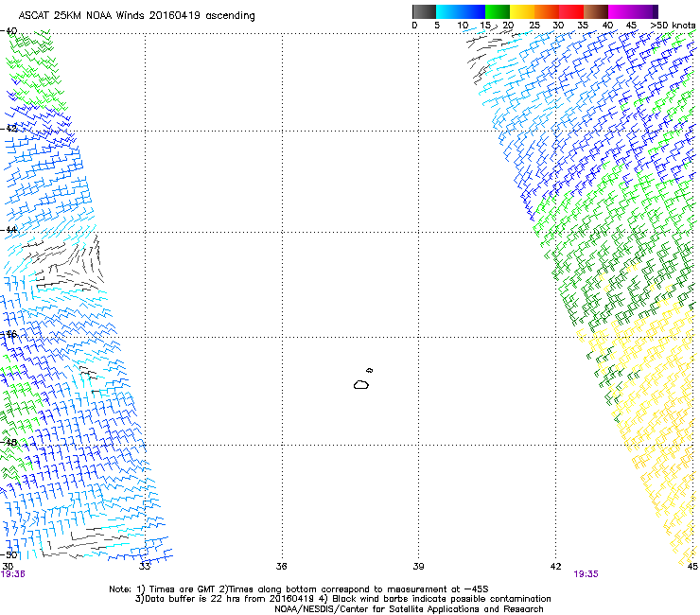Image resolution: width=700 pixels, height=615 pixels.
Task: Click the purple 19:35 swath time label
Action: pos(586,574)
